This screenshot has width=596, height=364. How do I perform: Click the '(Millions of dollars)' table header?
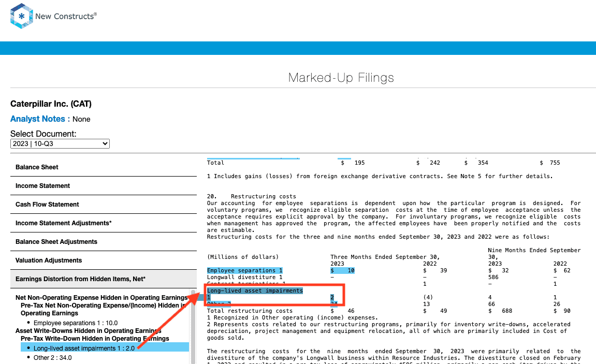coord(243,257)
